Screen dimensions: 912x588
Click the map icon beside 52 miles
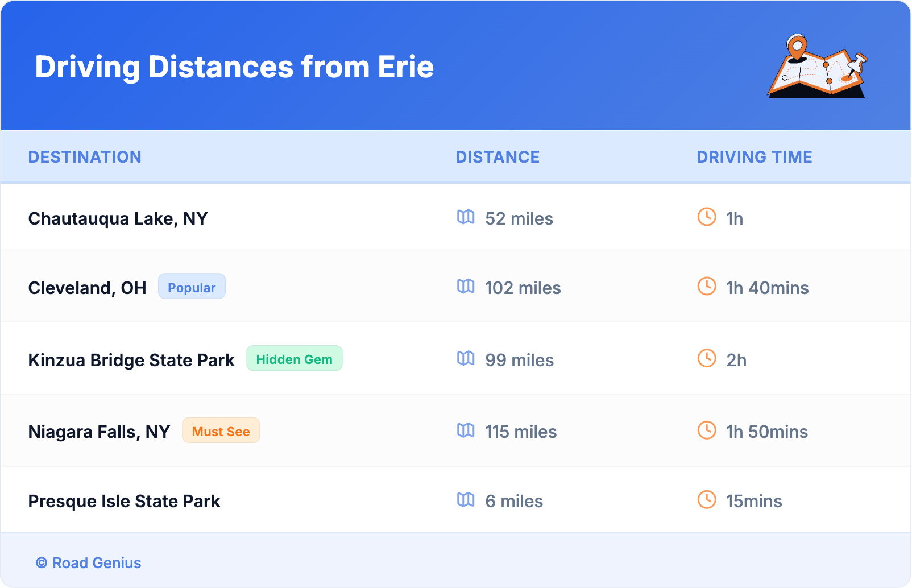click(x=466, y=217)
